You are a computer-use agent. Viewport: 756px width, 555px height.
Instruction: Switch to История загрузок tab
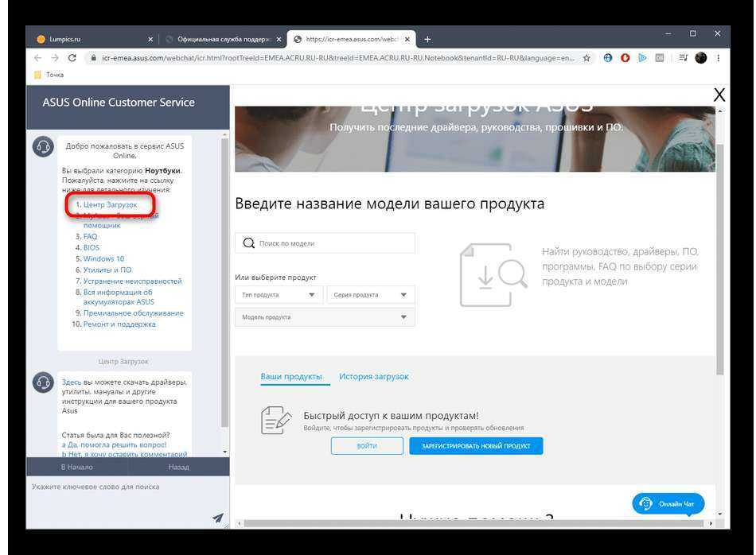point(373,376)
